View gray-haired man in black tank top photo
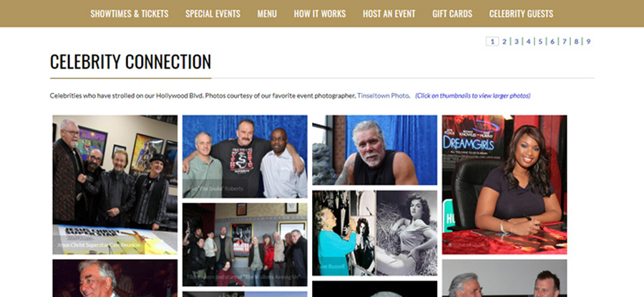Image resolution: width=644 pixels, height=297 pixels. click(374, 150)
